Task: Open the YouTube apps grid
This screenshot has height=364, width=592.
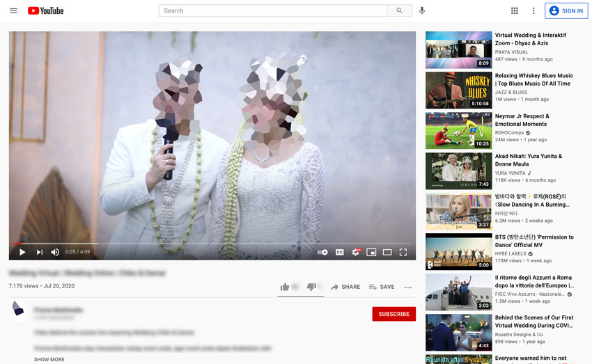Action: click(x=514, y=10)
